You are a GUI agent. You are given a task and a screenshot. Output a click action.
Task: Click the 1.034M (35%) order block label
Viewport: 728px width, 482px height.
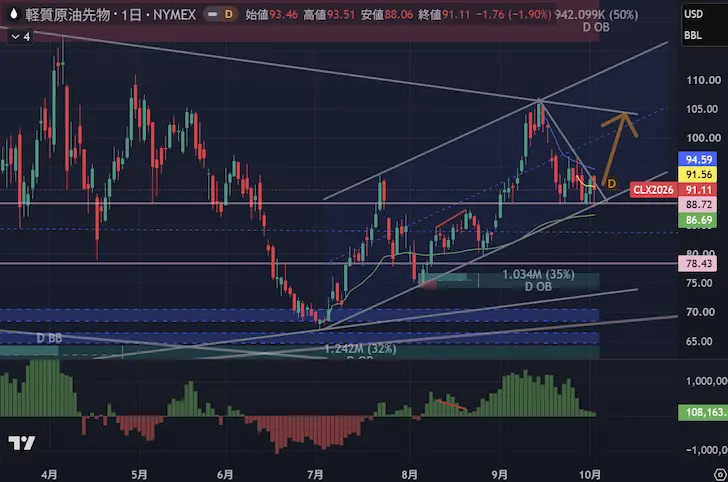tap(539, 274)
